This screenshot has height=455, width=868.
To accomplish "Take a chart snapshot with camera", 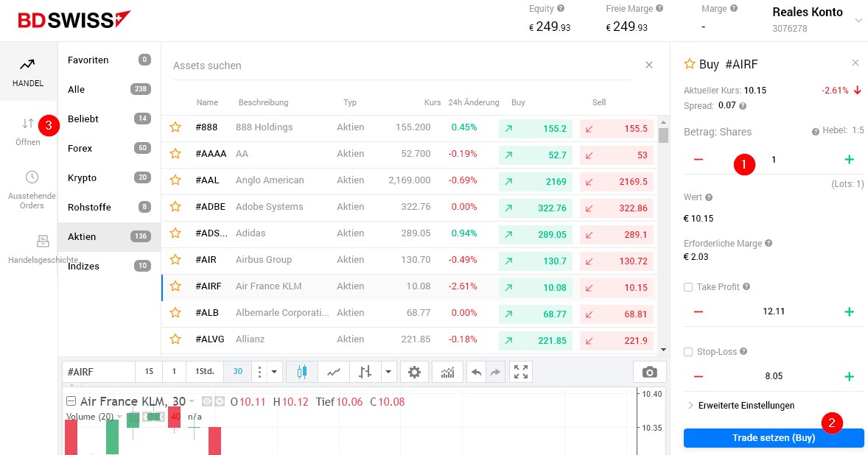I will pyautogui.click(x=649, y=372).
